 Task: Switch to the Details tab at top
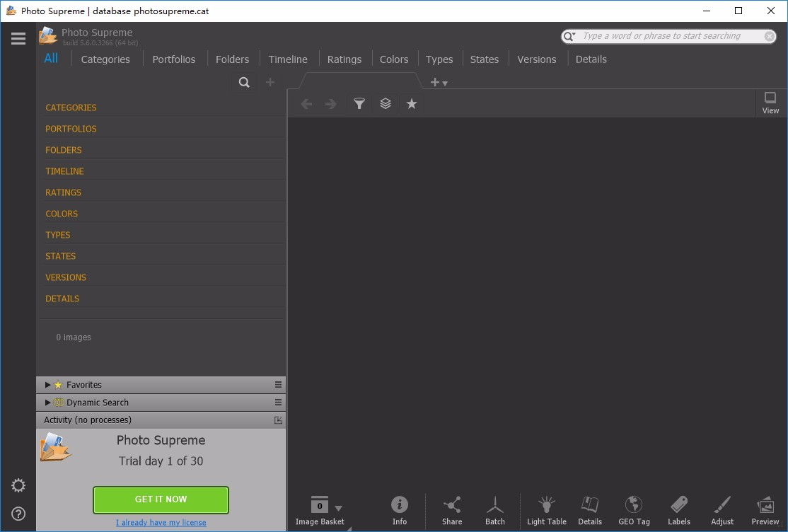[591, 59]
